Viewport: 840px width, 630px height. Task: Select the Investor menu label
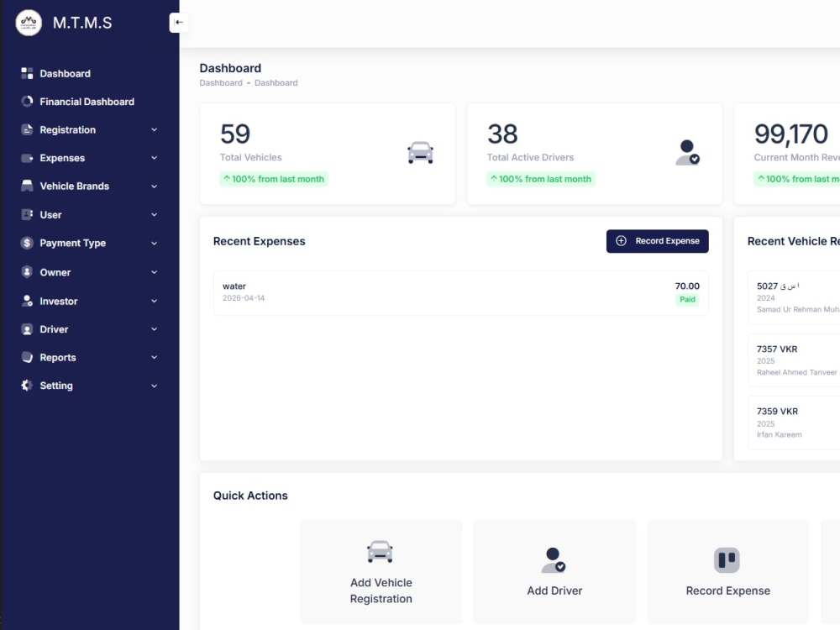coord(59,301)
